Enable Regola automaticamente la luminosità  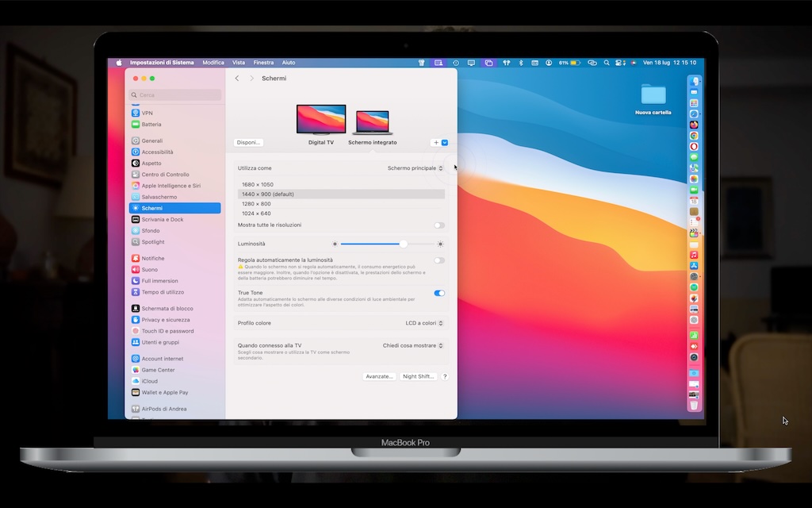(439, 260)
